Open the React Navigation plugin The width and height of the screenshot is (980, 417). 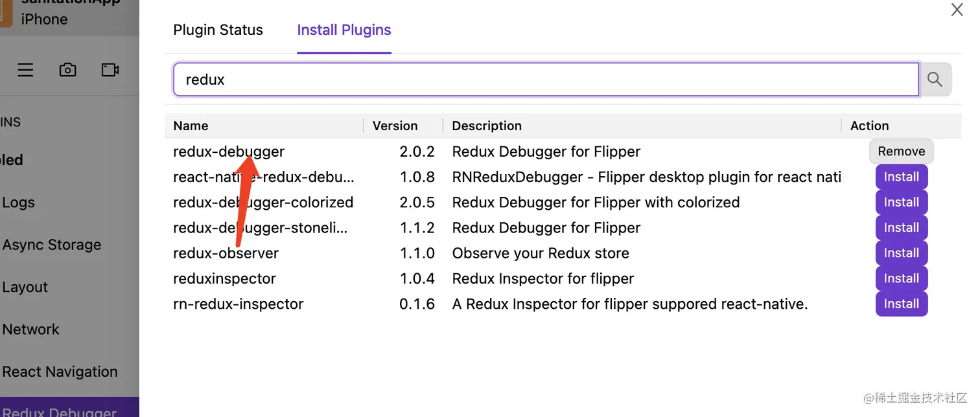pos(60,372)
